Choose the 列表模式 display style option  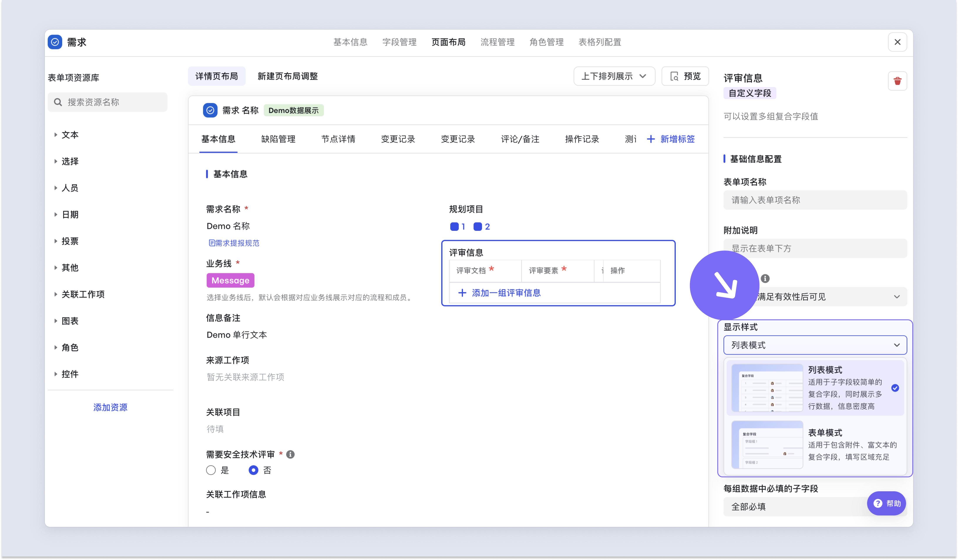coord(815,388)
